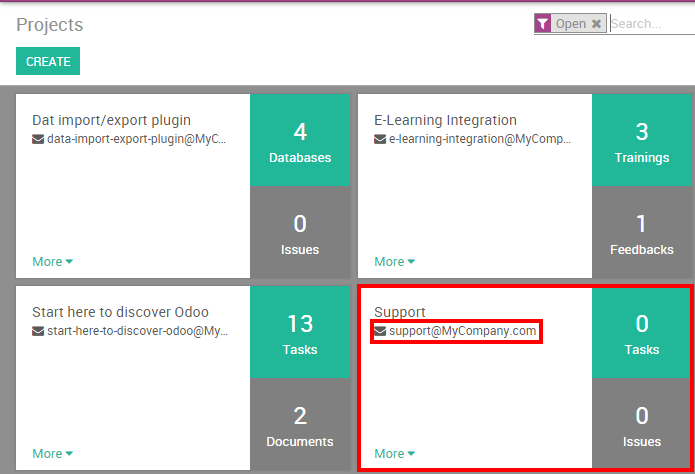Screen dimensions: 695x474
Task: Open the 4 Databases tile
Action: tap(300, 140)
